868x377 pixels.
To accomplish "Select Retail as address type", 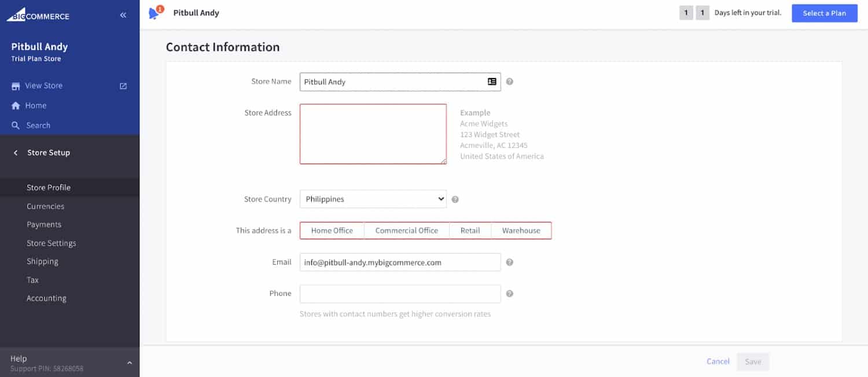I will [470, 230].
